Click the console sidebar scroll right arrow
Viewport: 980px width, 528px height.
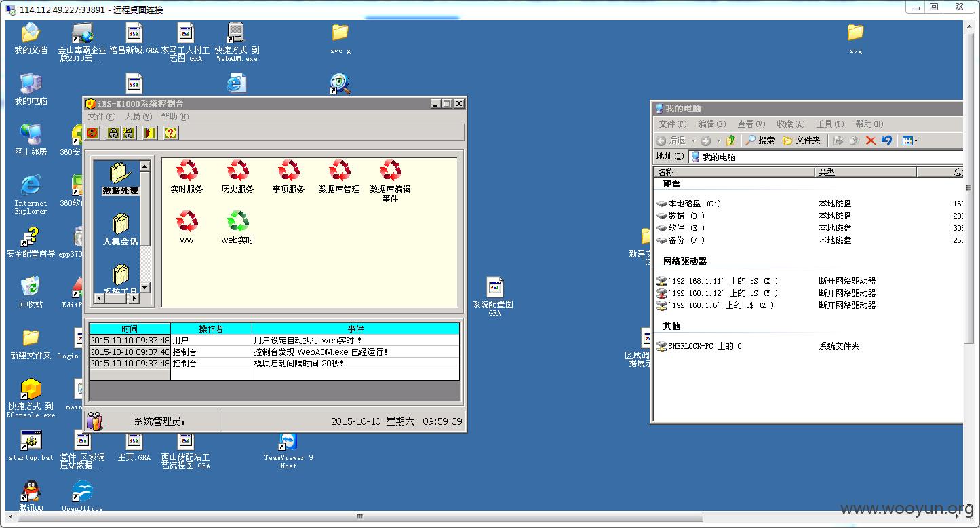click(134, 298)
